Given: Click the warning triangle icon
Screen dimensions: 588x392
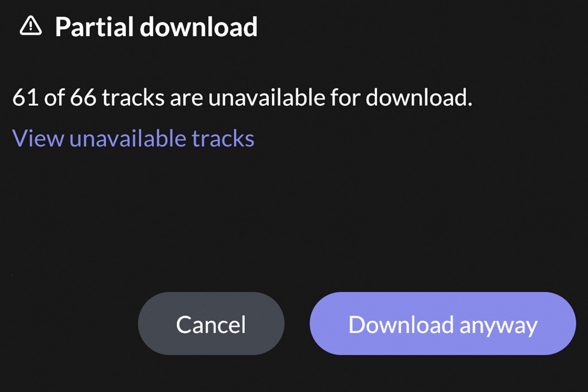Looking at the screenshot, I should (x=31, y=26).
